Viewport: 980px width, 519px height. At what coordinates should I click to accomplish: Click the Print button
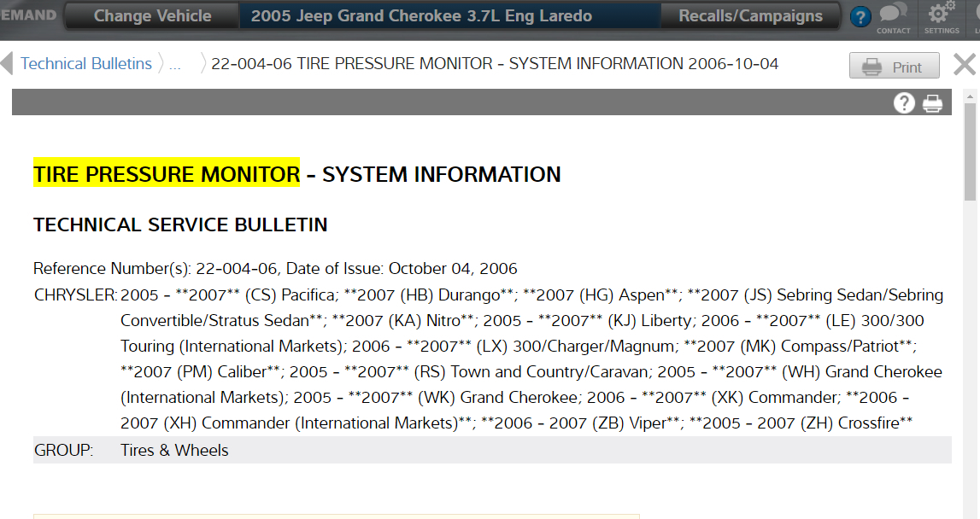tap(894, 67)
